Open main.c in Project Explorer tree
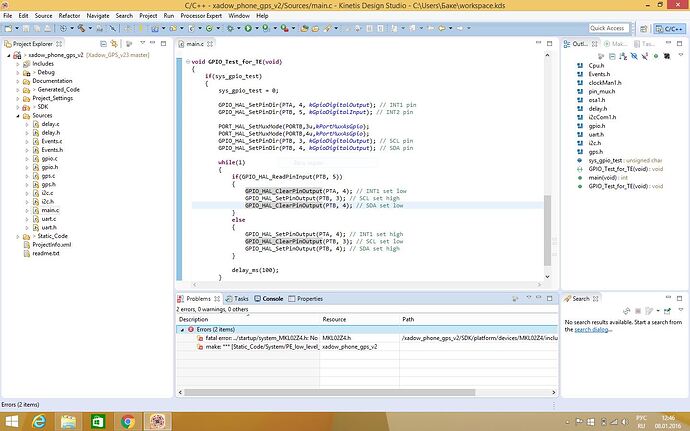This screenshot has width=690, height=431. pyautogui.click(x=46, y=210)
